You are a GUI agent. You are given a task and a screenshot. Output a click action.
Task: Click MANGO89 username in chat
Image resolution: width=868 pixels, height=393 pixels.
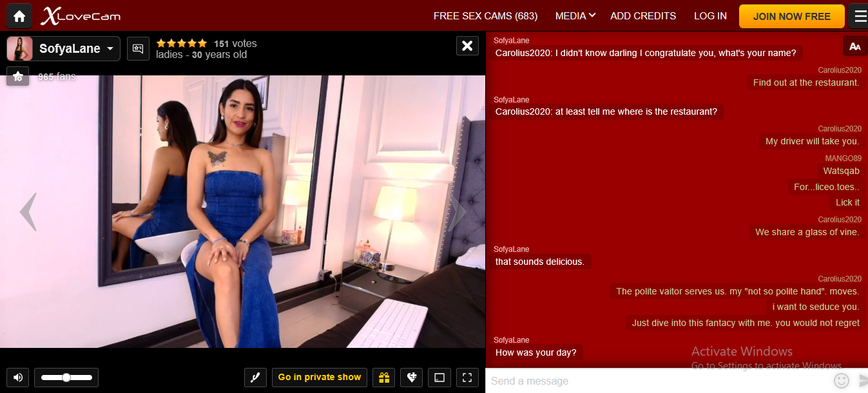click(843, 158)
